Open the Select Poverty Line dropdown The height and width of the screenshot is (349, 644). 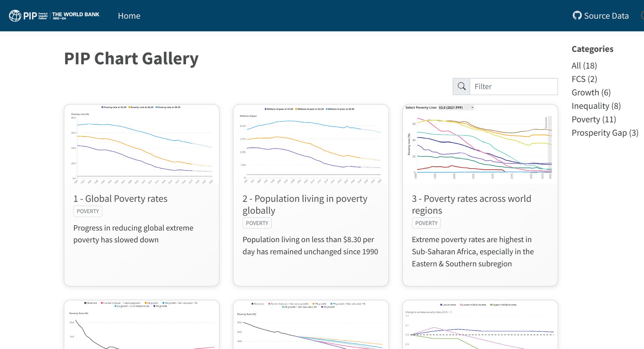click(456, 108)
